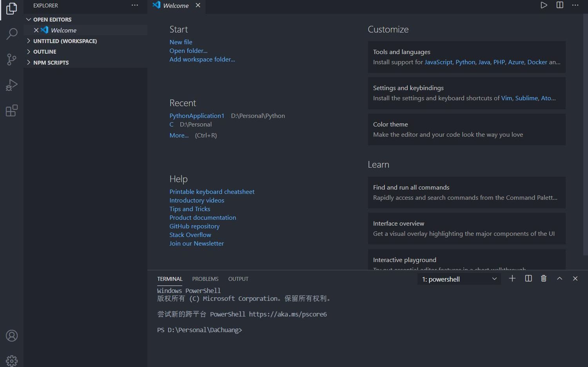Switch to the Problems panel tab
This screenshot has height=367, width=588.
click(205, 279)
